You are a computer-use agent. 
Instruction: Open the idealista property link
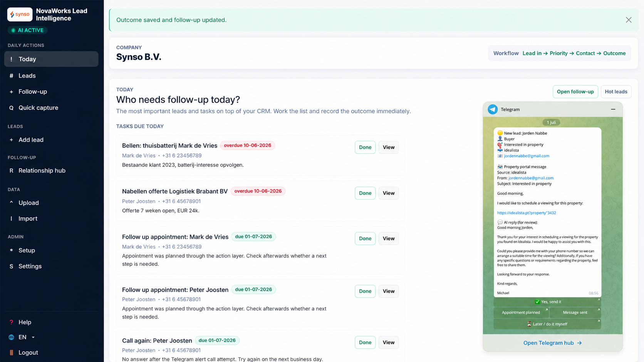coord(526,213)
